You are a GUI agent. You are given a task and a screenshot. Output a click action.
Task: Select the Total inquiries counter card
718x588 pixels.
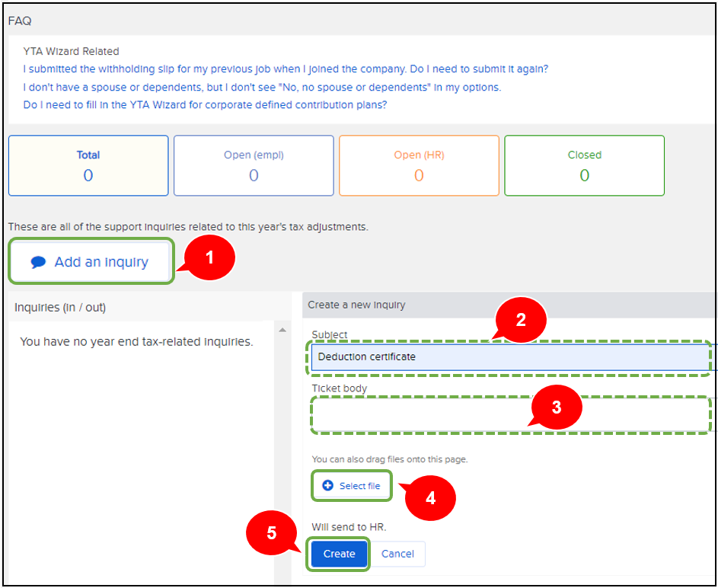click(x=88, y=166)
